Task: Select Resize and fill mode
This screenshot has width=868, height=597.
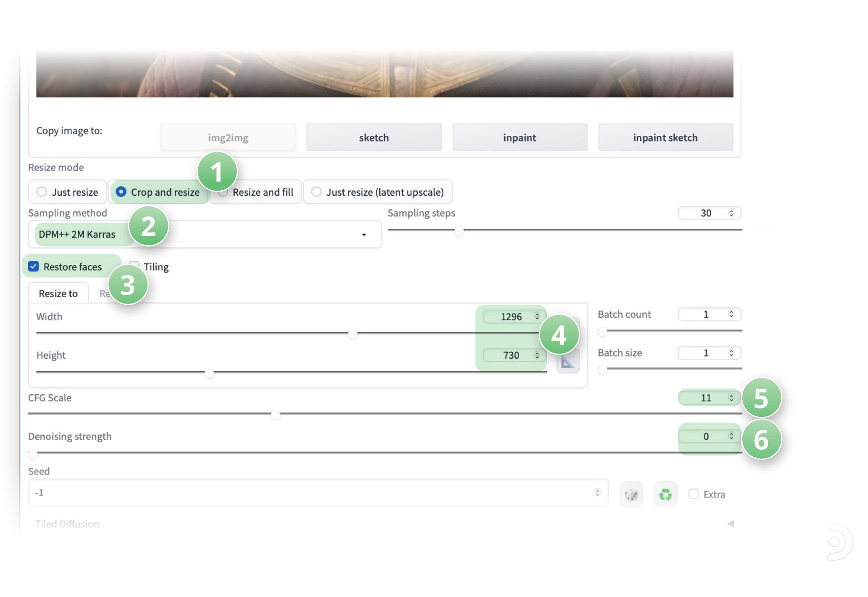Action: point(263,192)
